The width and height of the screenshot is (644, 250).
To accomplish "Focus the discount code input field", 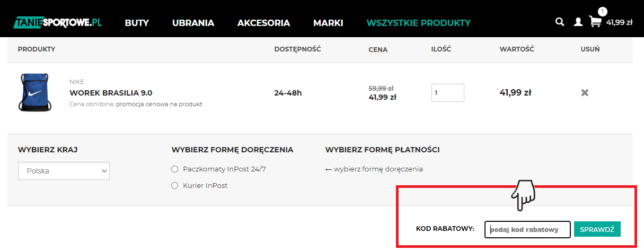I will coord(527,229).
